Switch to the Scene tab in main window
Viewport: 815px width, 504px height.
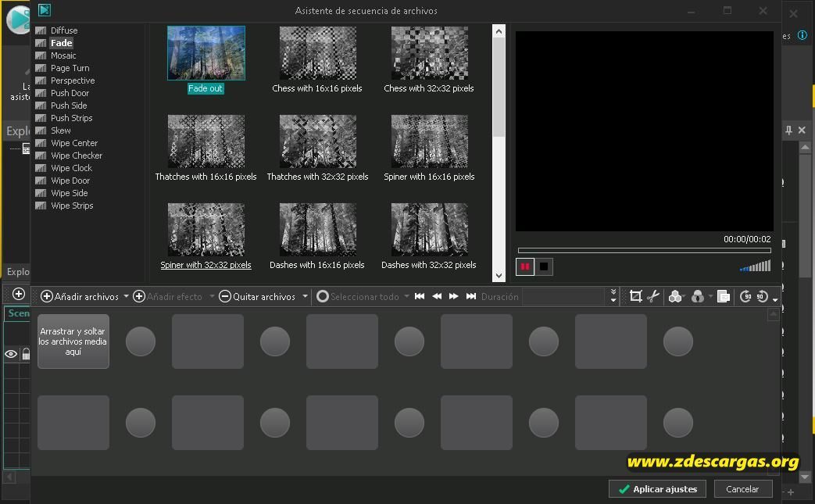tap(18, 313)
